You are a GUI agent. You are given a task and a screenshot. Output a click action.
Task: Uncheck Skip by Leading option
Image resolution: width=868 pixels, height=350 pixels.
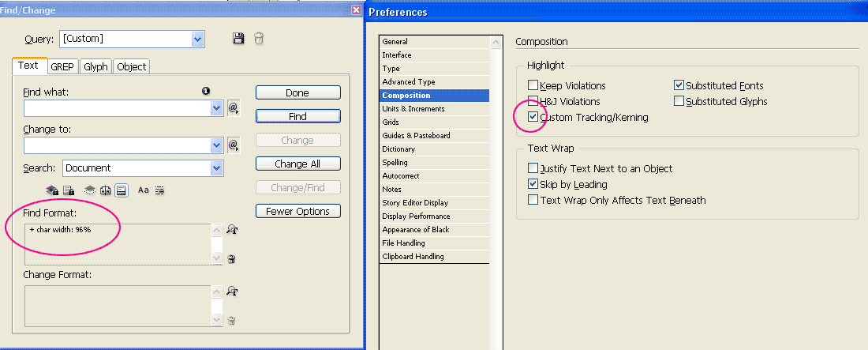(x=533, y=183)
